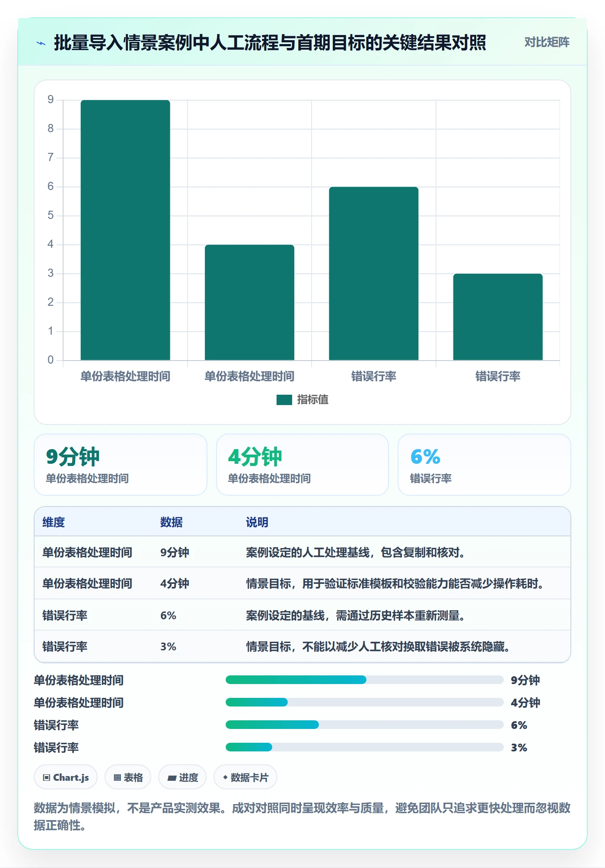Click the 进度 tag chip

[x=182, y=777]
